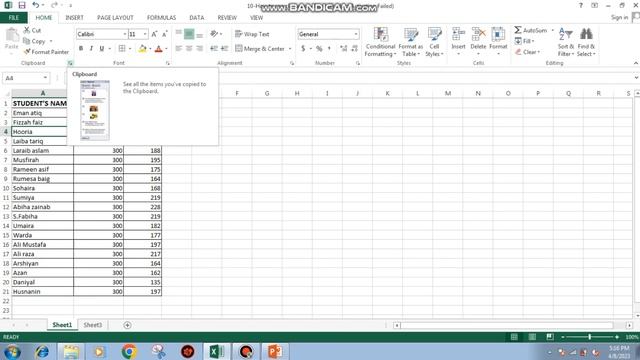
Task: Click the Increase Indent icon
Action: click(x=224, y=49)
